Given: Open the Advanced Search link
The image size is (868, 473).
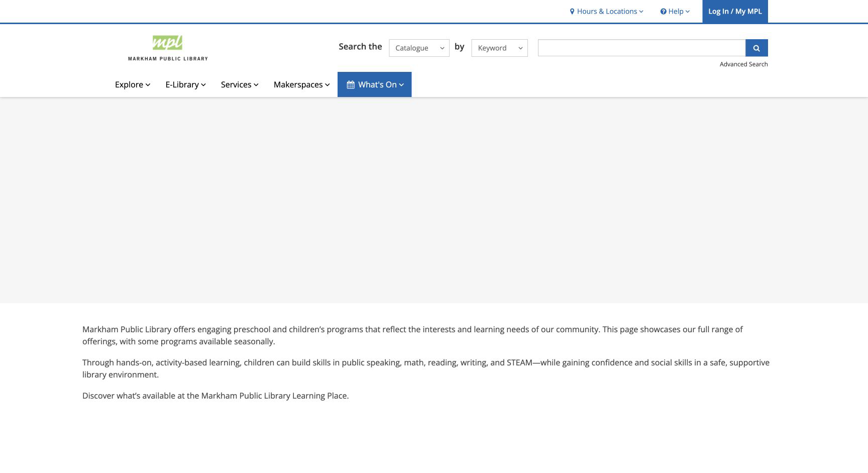Looking at the screenshot, I should (x=743, y=64).
